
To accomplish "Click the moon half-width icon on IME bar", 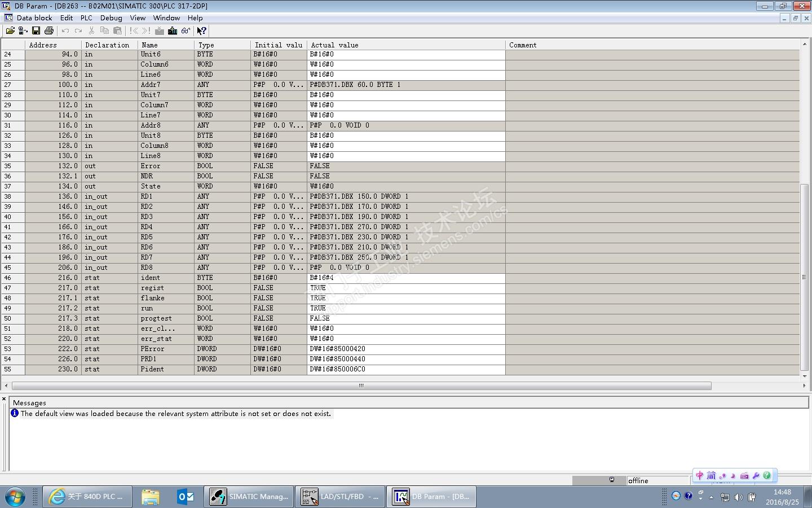I will pyautogui.click(x=733, y=476).
